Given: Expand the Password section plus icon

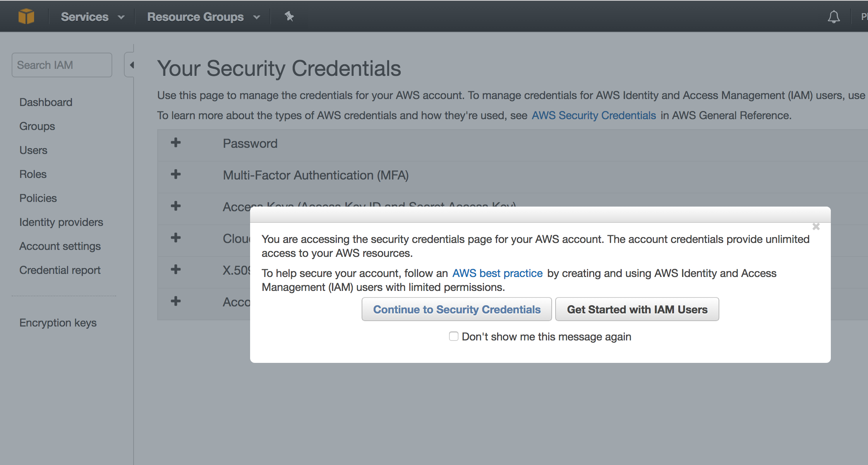Looking at the screenshot, I should (176, 143).
